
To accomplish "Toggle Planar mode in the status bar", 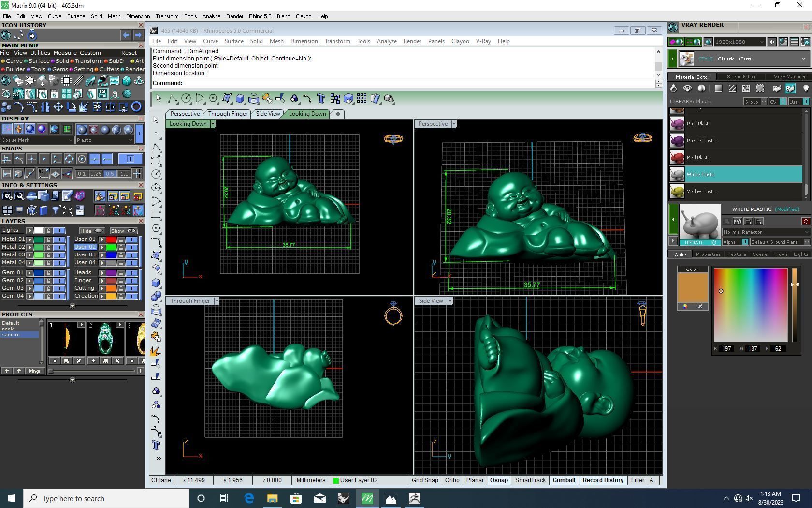I will [x=475, y=480].
